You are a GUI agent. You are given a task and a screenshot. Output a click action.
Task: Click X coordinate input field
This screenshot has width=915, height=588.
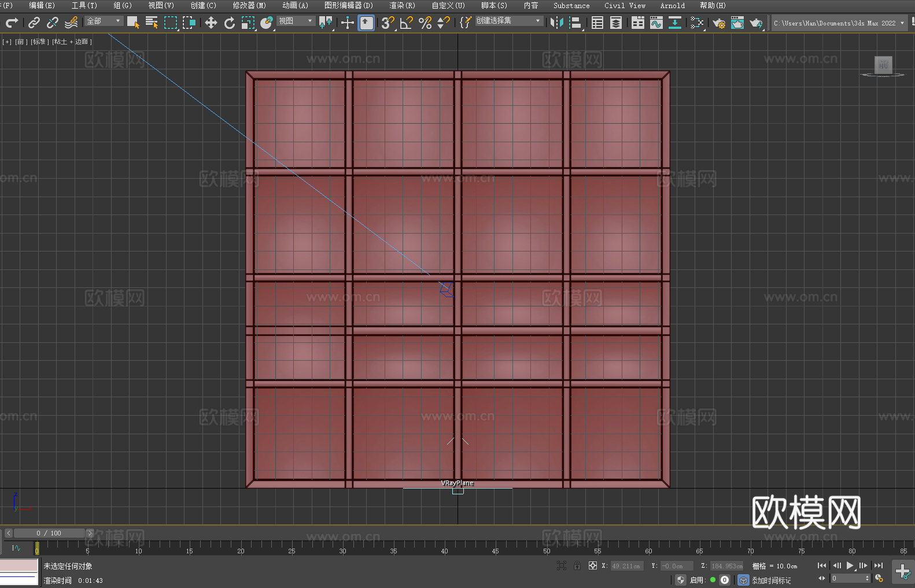click(626, 566)
